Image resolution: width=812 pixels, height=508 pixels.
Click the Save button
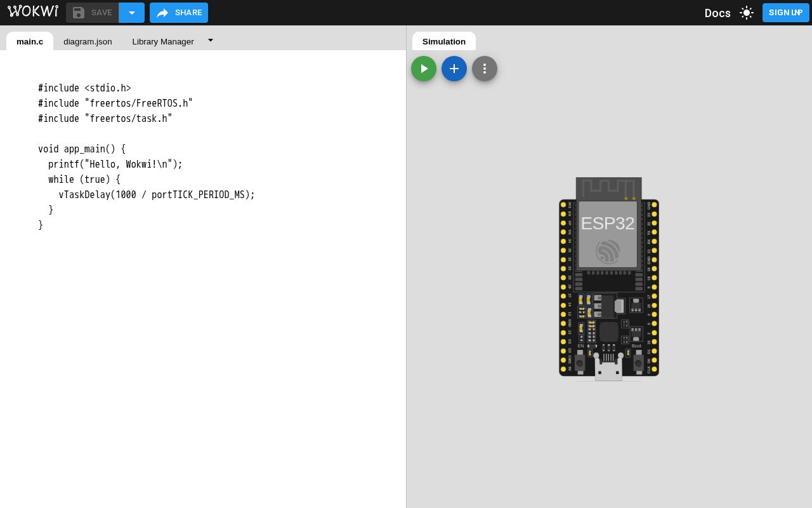93,13
